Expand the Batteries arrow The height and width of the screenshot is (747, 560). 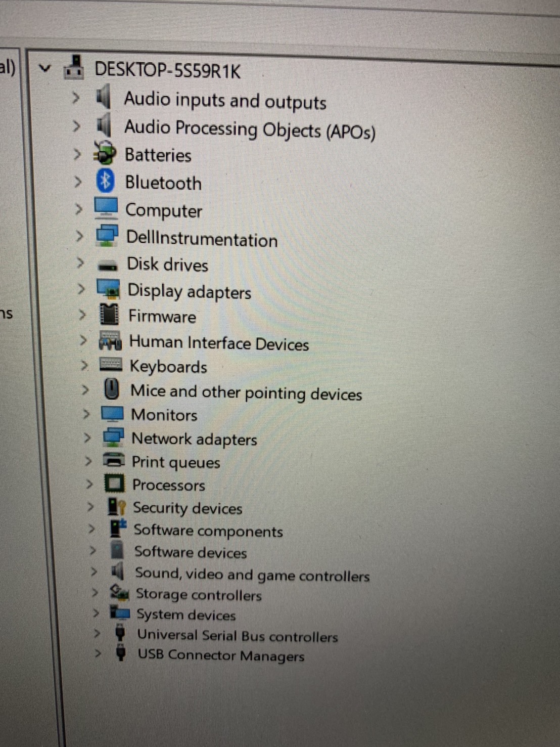coord(77,153)
